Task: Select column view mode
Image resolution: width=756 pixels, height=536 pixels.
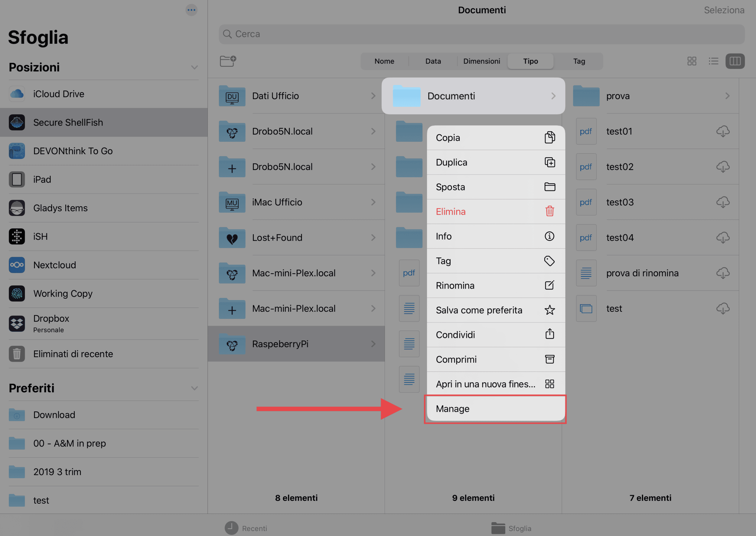Action: 735,61
